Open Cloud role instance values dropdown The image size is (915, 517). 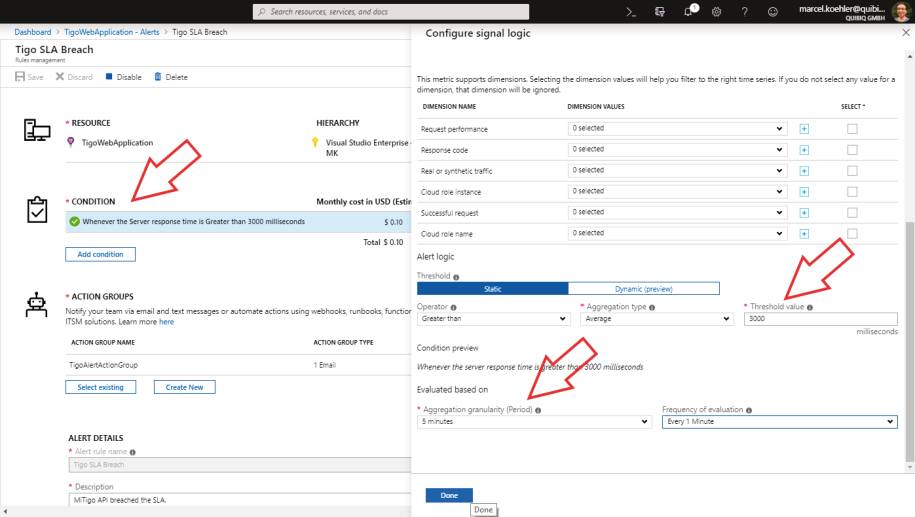[677, 191]
